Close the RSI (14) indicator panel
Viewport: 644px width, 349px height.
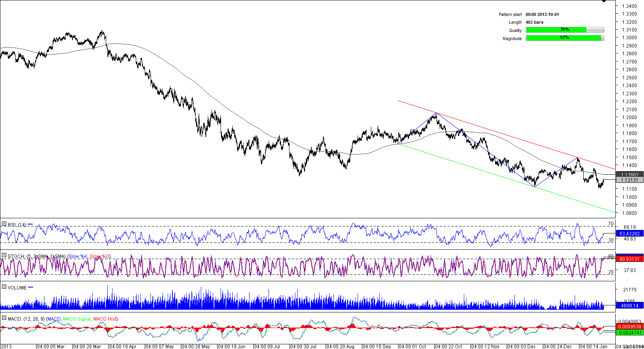[4, 224]
